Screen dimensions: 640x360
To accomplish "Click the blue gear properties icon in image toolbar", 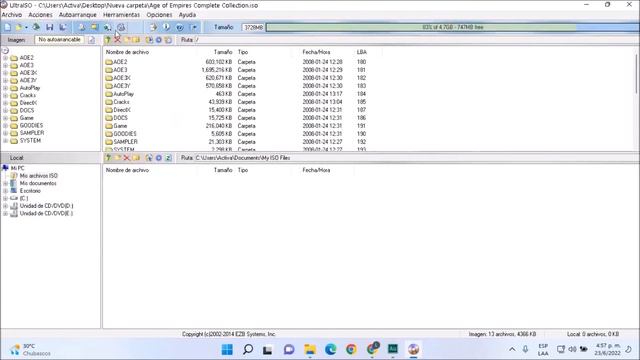I will pyautogui.click(x=159, y=40).
